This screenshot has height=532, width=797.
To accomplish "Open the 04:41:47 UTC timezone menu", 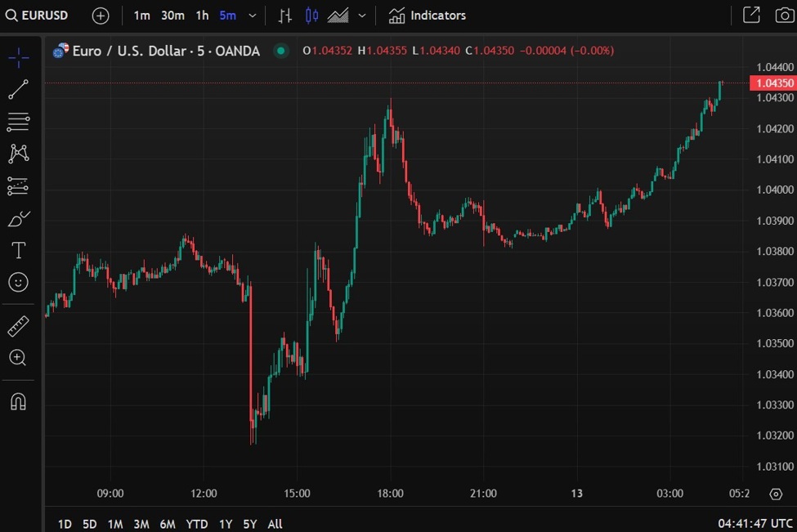I will pos(755,523).
